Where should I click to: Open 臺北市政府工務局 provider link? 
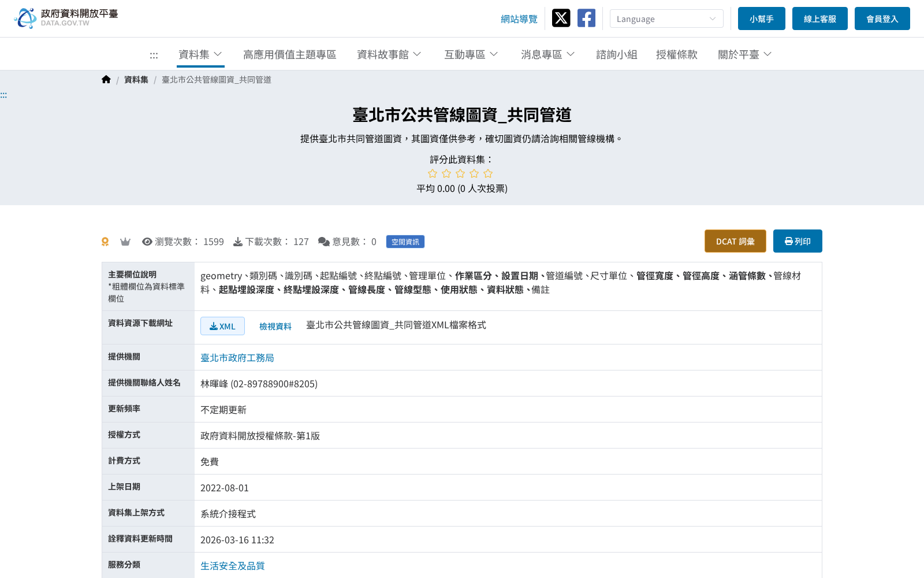click(237, 358)
